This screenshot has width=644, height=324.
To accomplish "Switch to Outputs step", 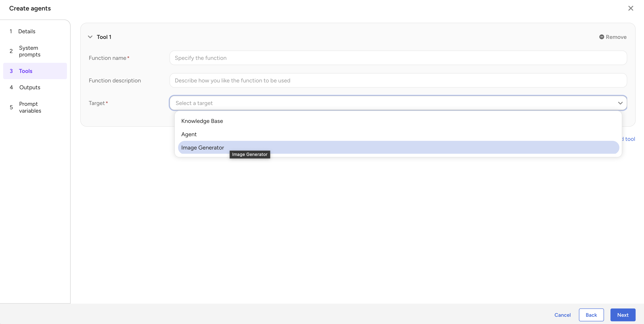I will coord(30,87).
